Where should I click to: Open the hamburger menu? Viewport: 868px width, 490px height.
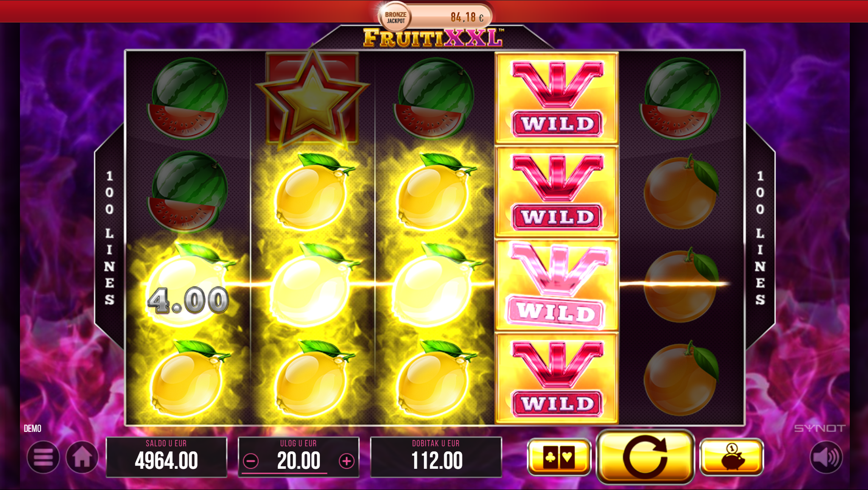click(x=43, y=457)
